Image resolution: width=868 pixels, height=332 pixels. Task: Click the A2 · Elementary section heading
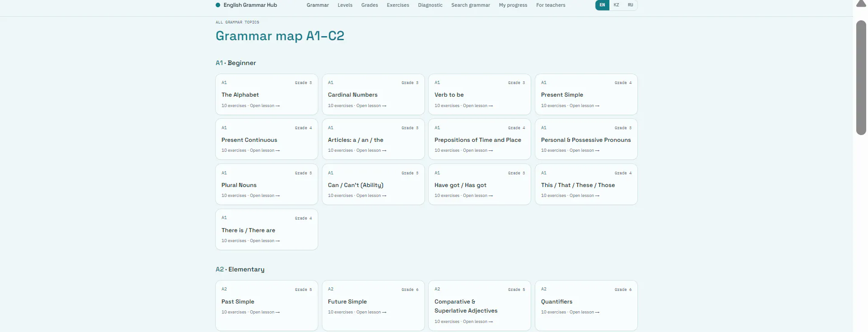click(x=240, y=269)
